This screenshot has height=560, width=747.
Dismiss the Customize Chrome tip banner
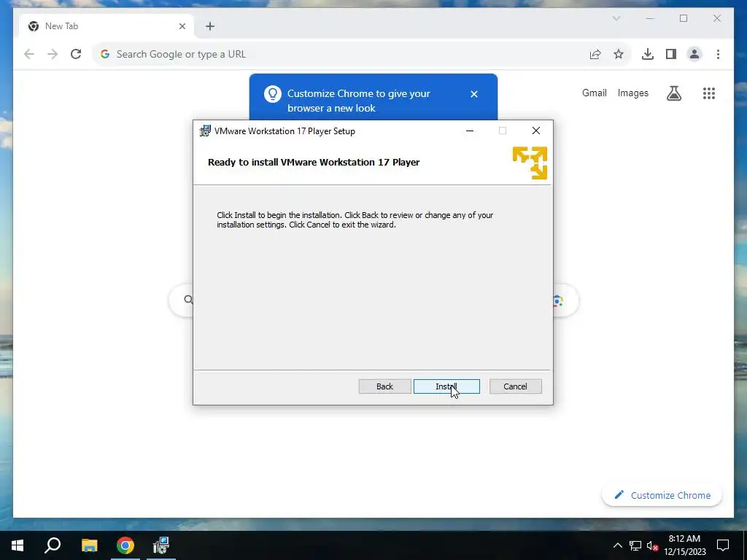[474, 94]
